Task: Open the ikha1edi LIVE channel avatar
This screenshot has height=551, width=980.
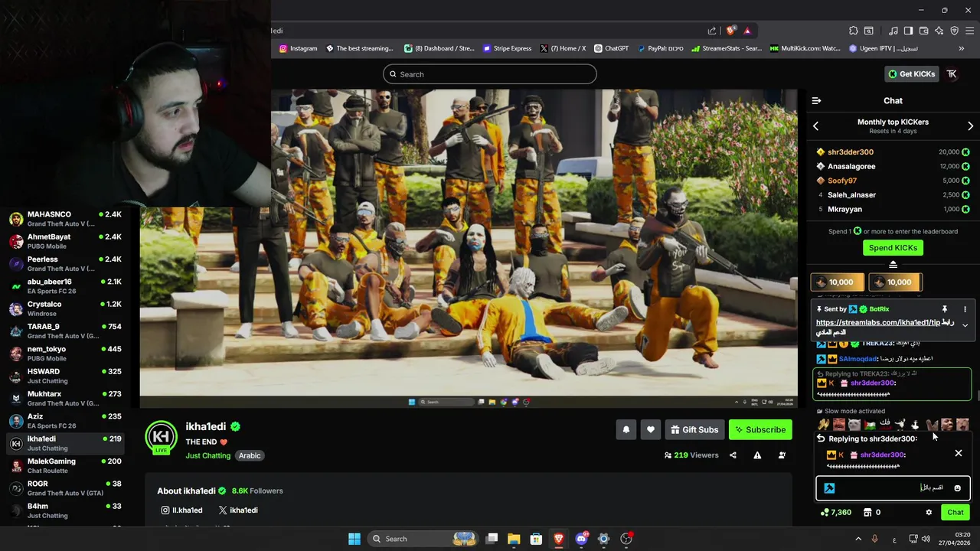Action: pyautogui.click(x=161, y=437)
